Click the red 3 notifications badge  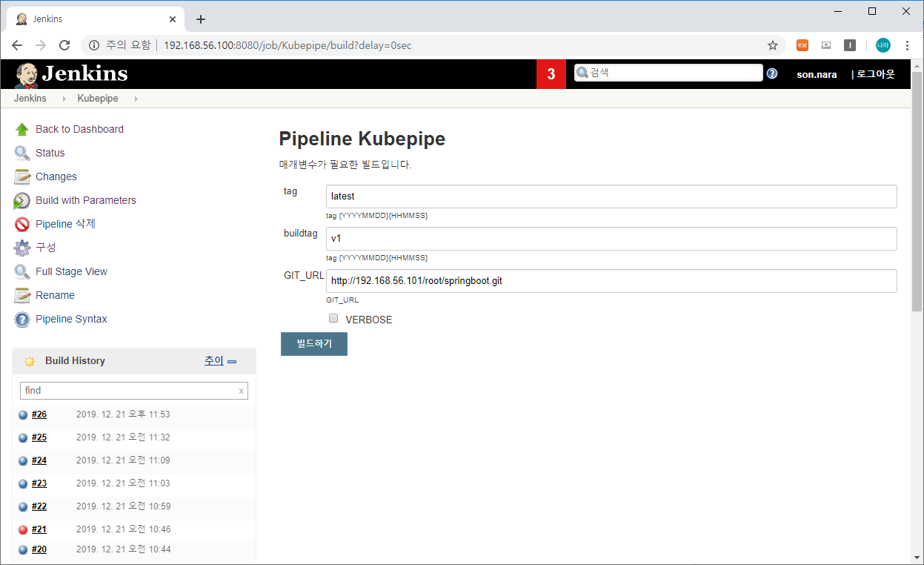[551, 74]
